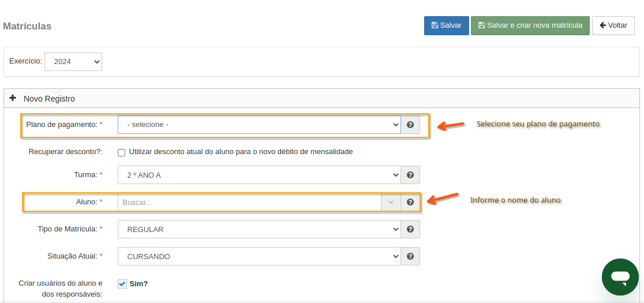Click help icon beside Tipo de Matrícula
Image resolution: width=644 pixels, height=303 pixels.
pyautogui.click(x=410, y=229)
